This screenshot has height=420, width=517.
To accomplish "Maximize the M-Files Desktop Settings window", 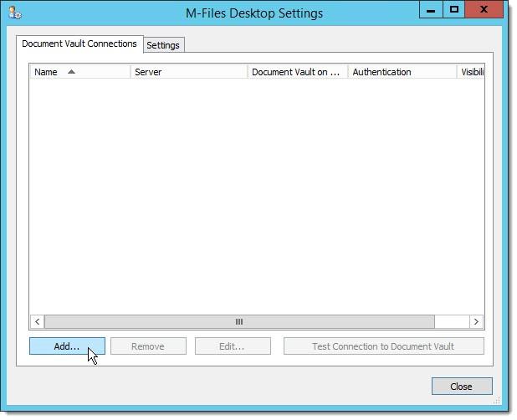I will 454,9.
